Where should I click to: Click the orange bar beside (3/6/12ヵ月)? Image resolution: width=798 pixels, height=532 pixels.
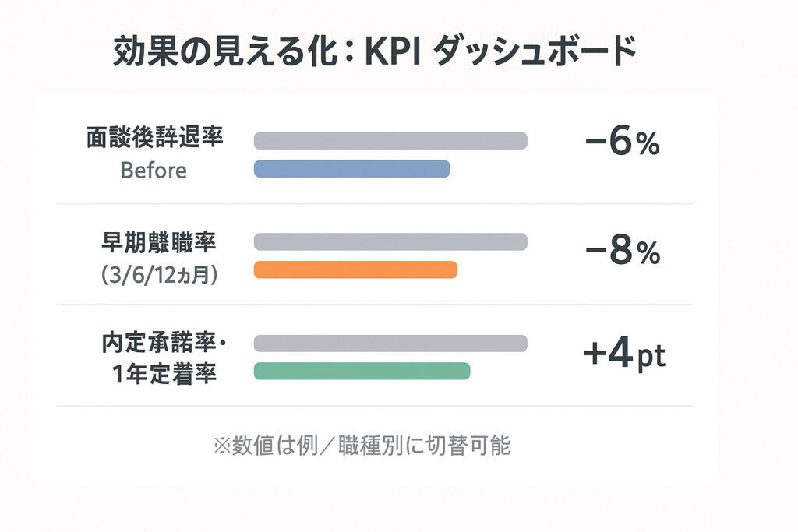point(355,270)
